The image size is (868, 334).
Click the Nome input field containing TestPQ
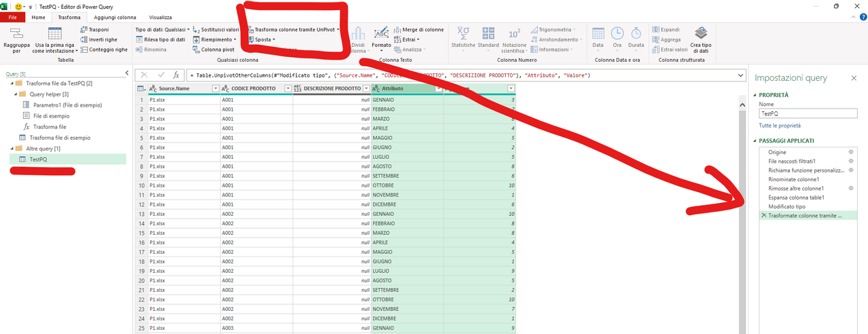click(x=808, y=114)
